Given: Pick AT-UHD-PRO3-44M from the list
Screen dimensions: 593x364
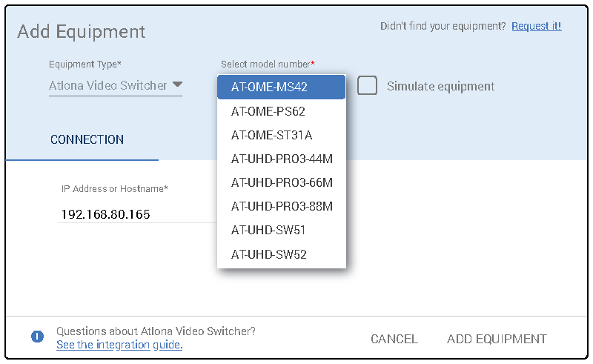Looking at the screenshot, I should 281,159.
